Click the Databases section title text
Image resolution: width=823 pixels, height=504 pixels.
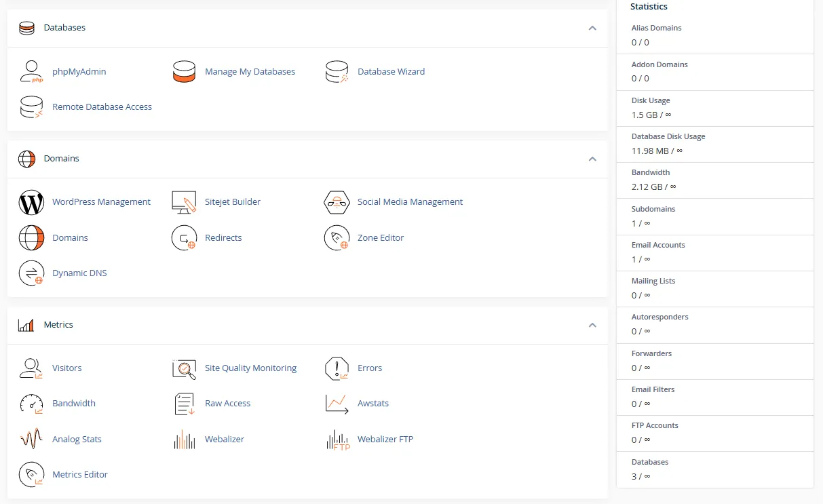[64, 28]
